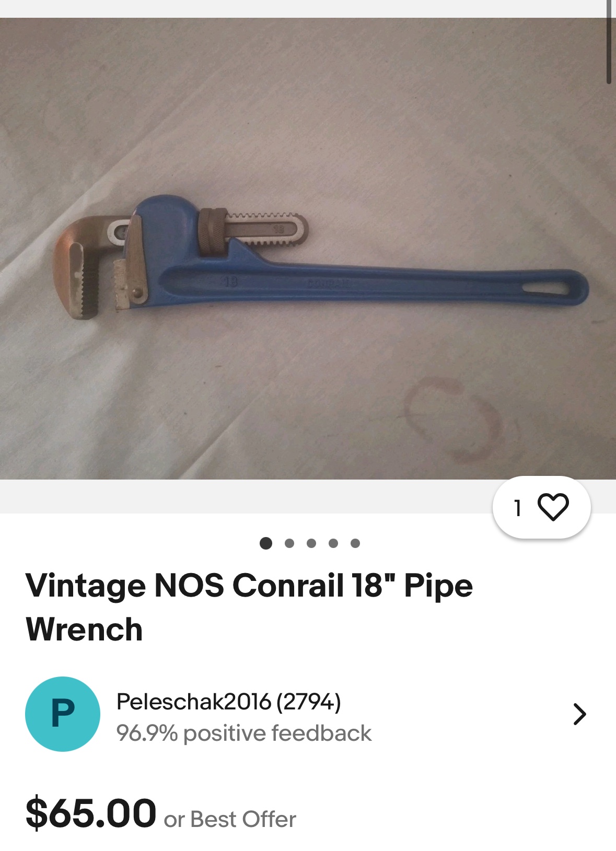Tap the Vintage NOS Conrail listing title
The image size is (616, 851).
click(249, 607)
